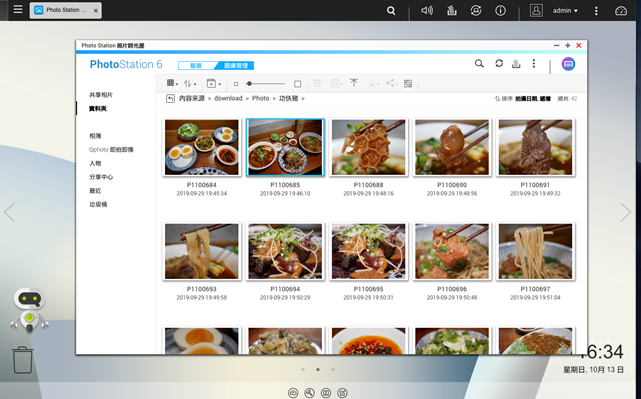Switch to the gallery mode tab
The height and width of the screenshot is (399, 641).
click(x=196, y=65)
